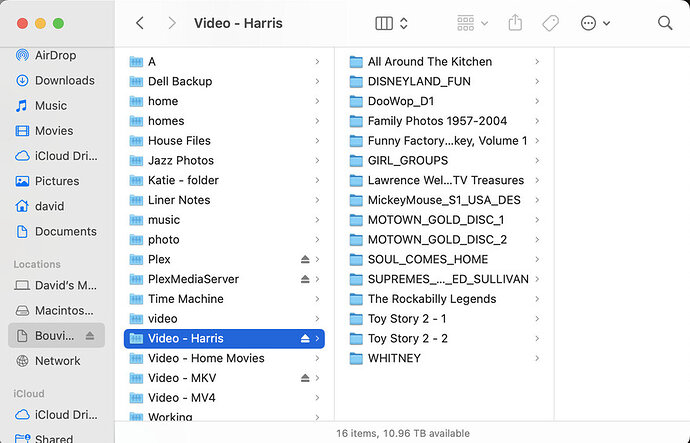Open Downloads in the sidebar
The height and width of the screenshot is (443, 690).
point(56,81)
